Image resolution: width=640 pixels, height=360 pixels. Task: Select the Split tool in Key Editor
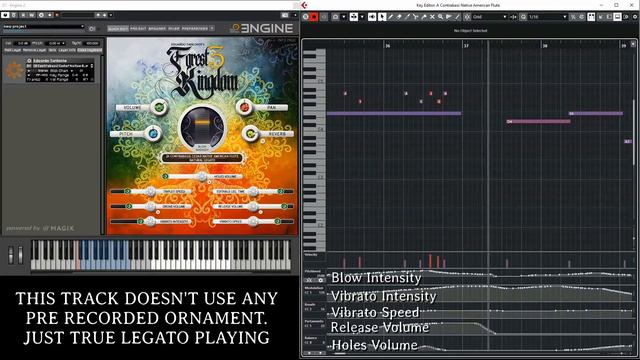[416, 17]
